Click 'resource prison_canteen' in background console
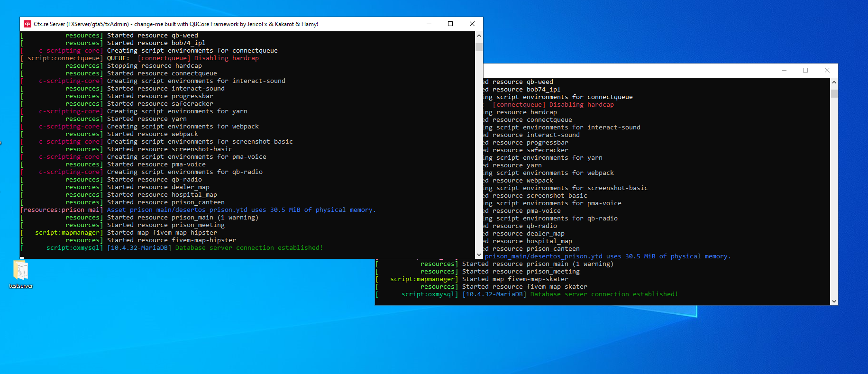Screen dimensions: 868x374 tap(536, 249)
